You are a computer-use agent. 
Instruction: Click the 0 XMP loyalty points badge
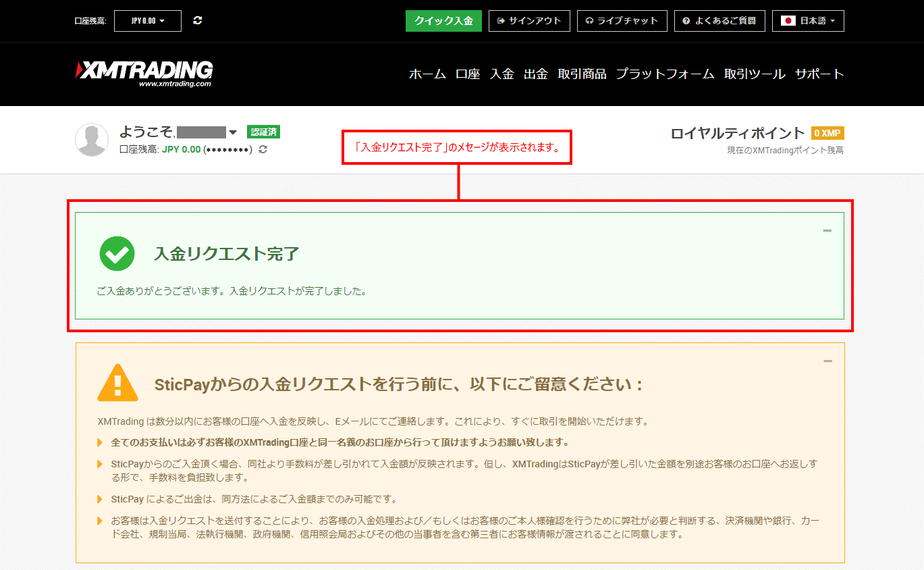[827, 133]
